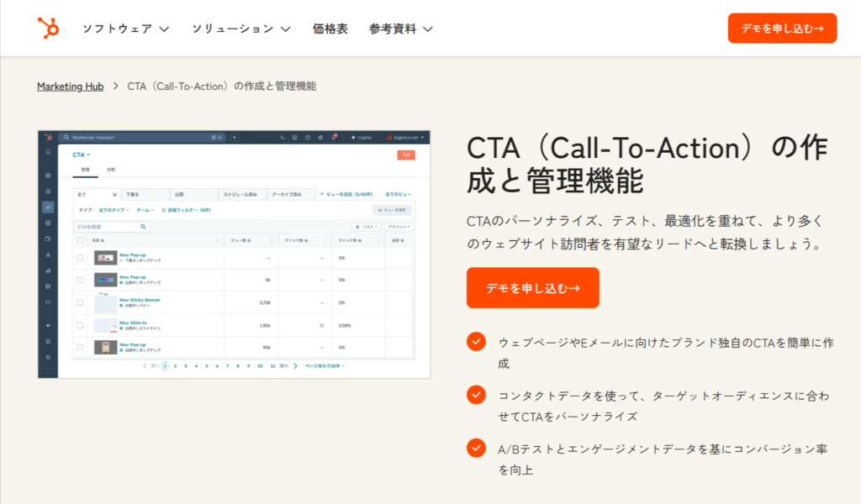Select the アーカイブ済み view tab
Image resolution: width=861 pixels, height=504 pixels.
[292, 194]
